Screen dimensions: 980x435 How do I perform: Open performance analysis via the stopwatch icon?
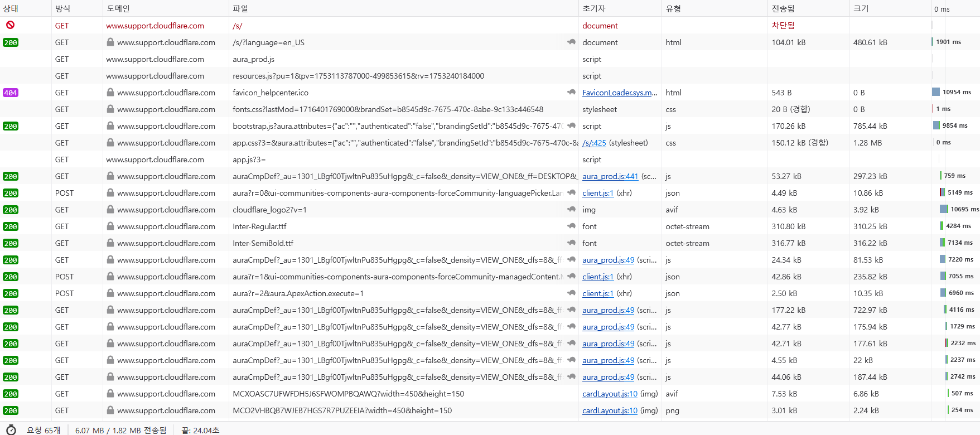(x=11, y=430)
